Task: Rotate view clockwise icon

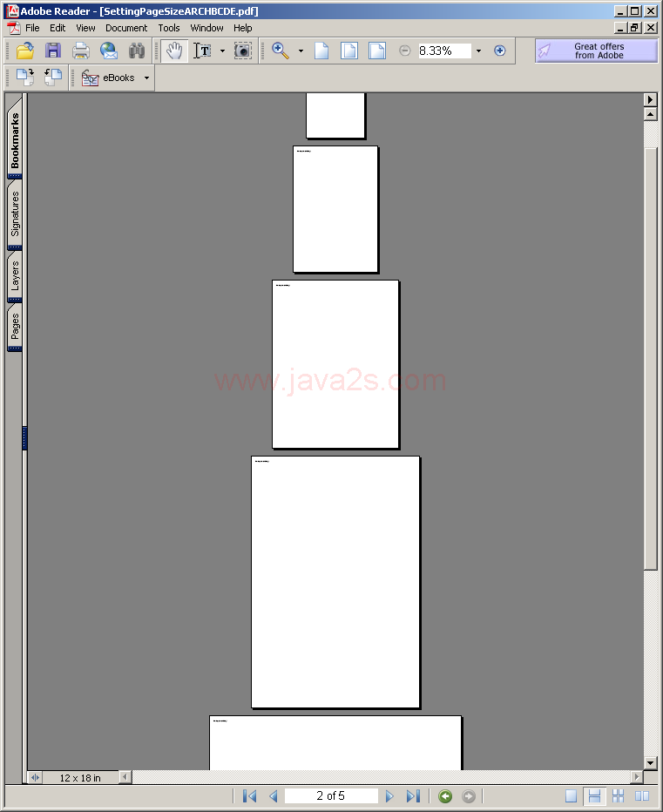Action: tap(25, 78)
